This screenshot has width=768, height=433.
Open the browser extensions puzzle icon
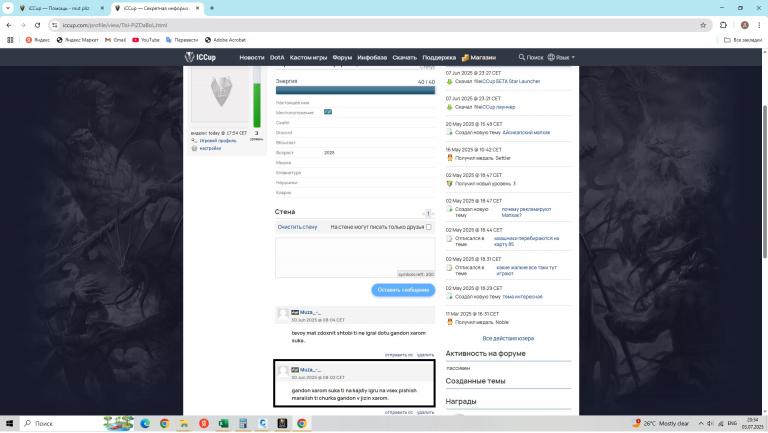[723, 25]
